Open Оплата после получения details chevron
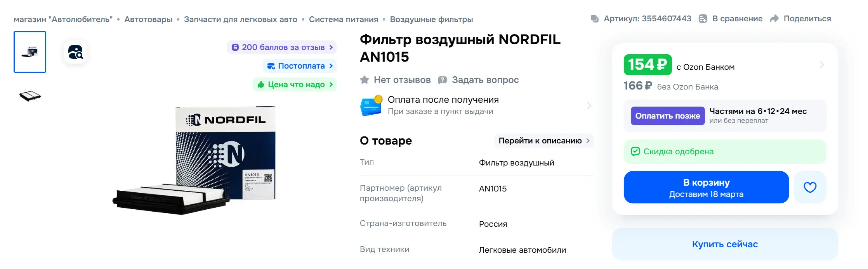Viewport: 868px width, 269px height. point(589,105)
